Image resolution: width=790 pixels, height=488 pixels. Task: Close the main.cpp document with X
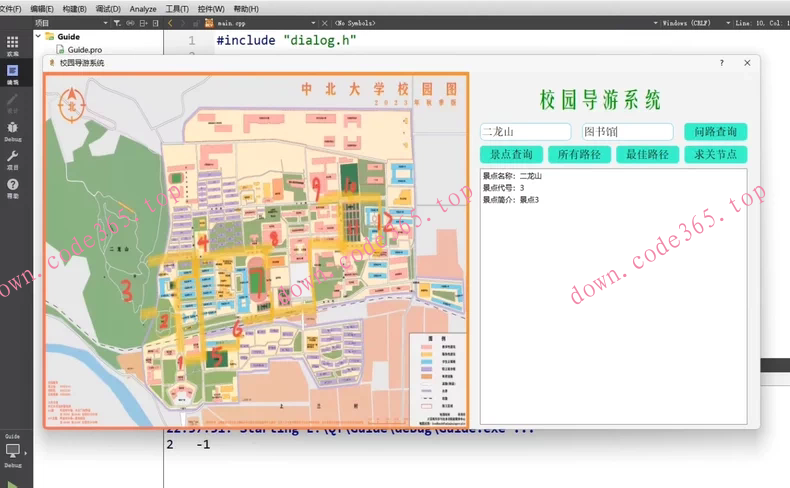[324, 23]
